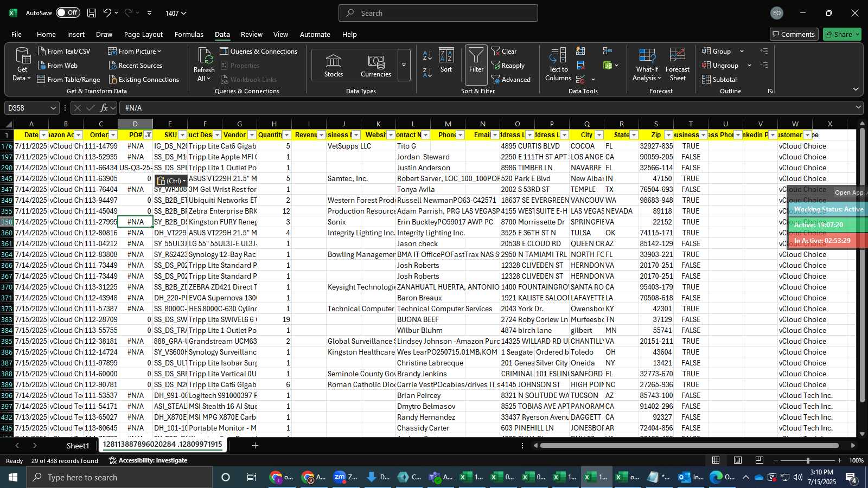Click in the Search box
The height and width of the screenshot is (488, 868).
tap(438, 13)
